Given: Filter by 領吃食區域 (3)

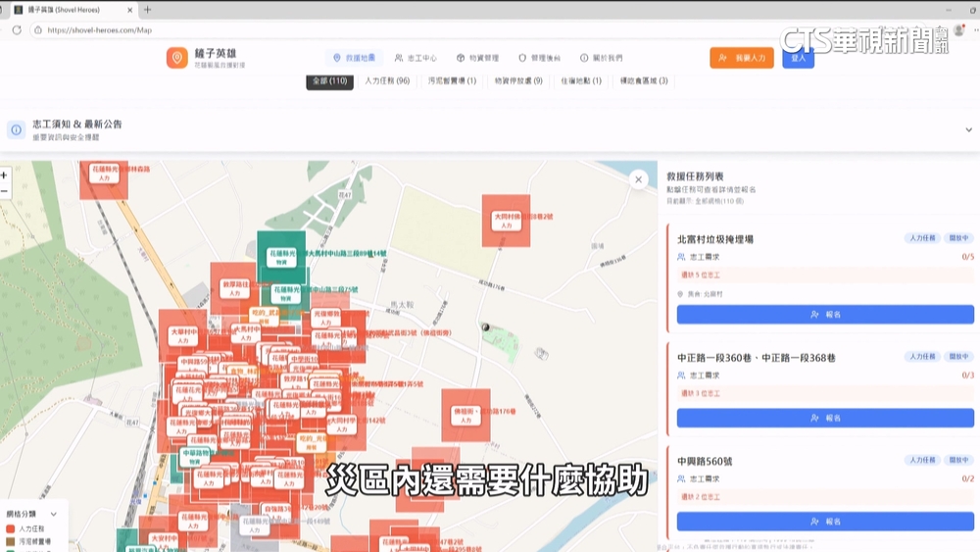Looking at the screenshot, I should [x=644, y=80].
